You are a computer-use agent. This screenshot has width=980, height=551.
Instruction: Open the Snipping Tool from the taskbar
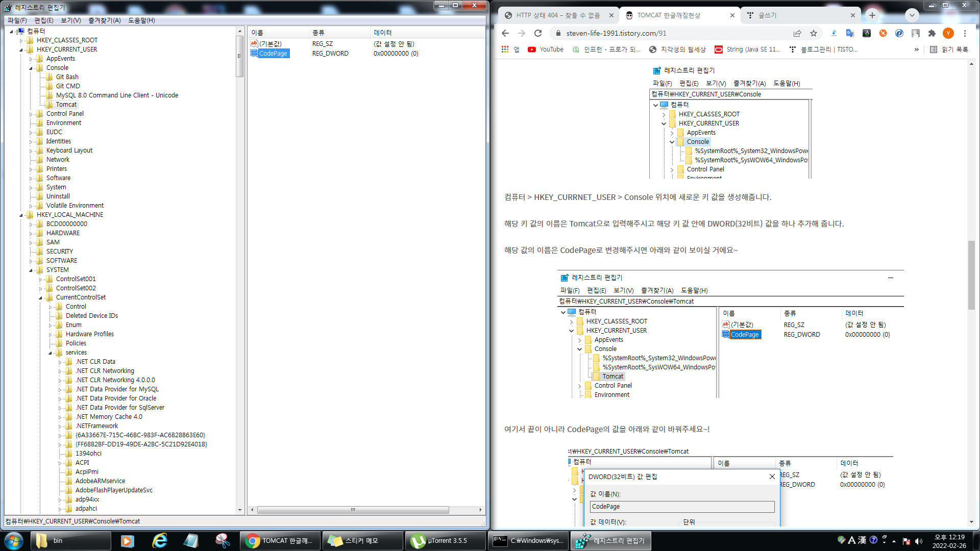tap(223, 541)
